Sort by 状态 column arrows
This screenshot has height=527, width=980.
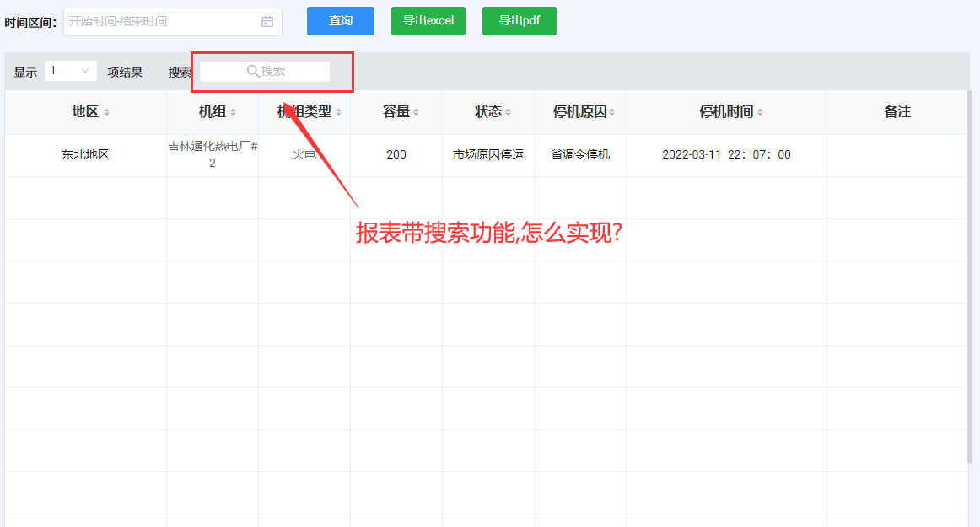(x=508, y=112)
